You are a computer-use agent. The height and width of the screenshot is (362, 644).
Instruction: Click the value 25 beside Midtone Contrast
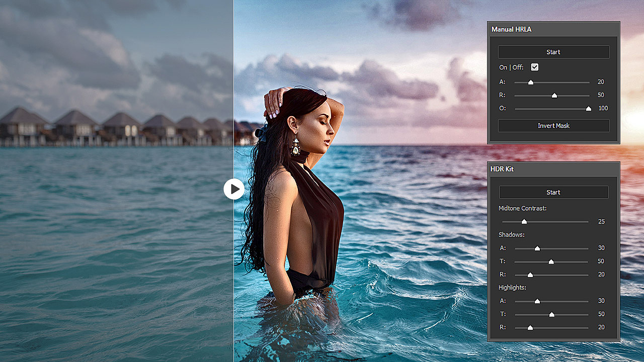point(601,221)
